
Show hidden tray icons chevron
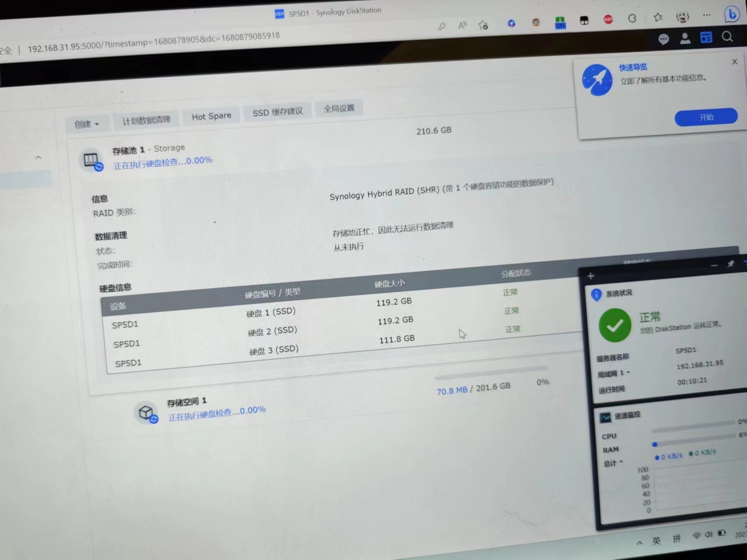639,542
